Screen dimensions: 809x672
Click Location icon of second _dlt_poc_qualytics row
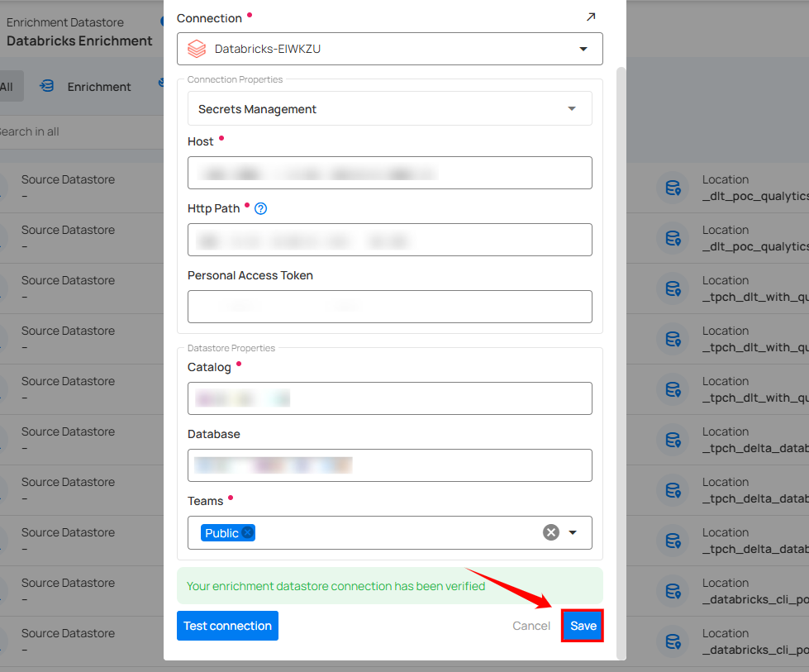673,238
